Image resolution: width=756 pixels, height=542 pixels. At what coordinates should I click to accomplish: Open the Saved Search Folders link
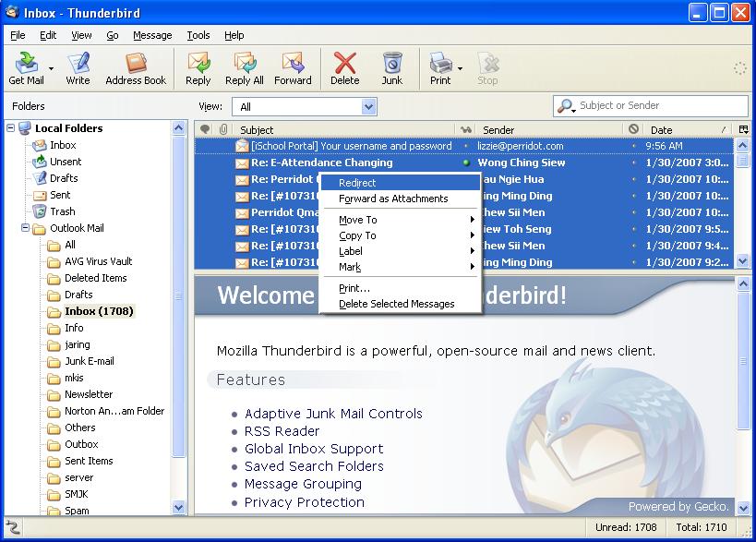[x=314, y=466]
